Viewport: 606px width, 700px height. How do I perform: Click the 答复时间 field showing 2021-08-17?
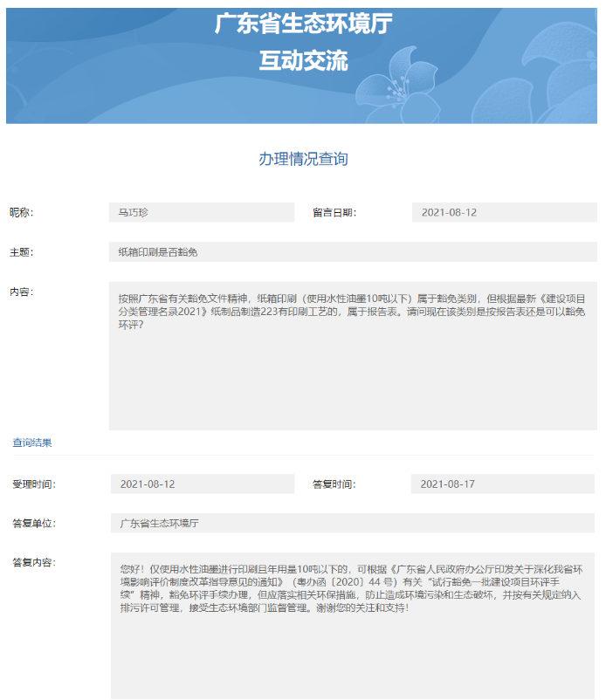pyautogui.click(x=504, y=484)
